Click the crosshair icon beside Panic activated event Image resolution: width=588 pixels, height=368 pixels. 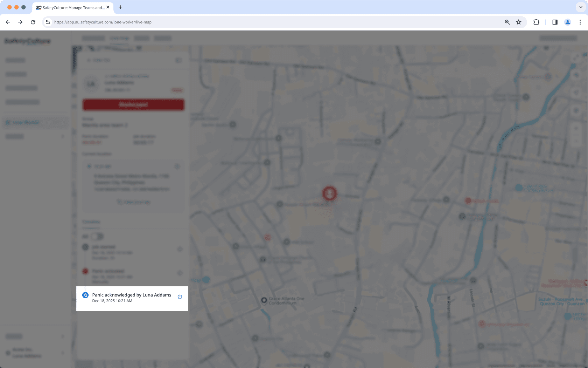click(x=180, y=273)
